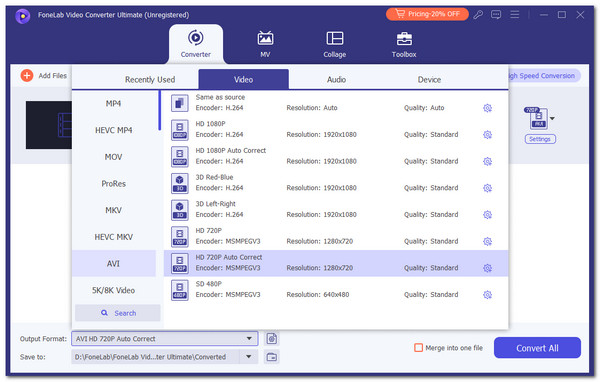This screenshot has width=600, height=382.
Task: Switch to the Audio format tab
Action: pyautogui.click(x=336, y=80)
